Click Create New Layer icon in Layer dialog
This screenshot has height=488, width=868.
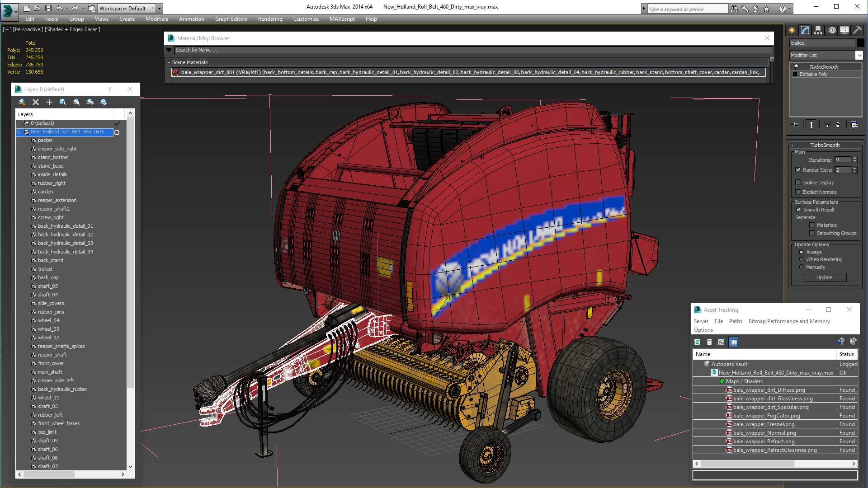point(22,102)
